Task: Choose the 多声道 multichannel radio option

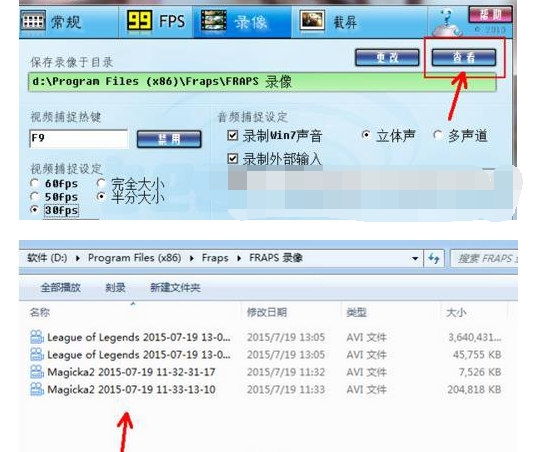Action: pyautogui.click(x=437, y=135)
